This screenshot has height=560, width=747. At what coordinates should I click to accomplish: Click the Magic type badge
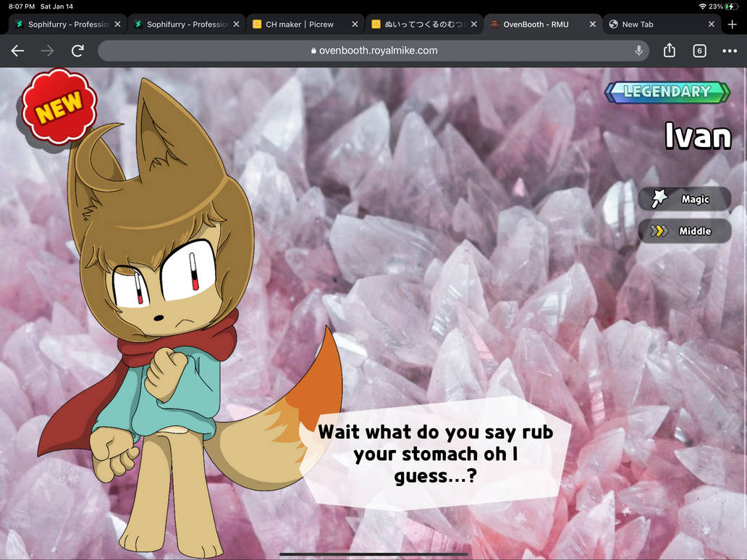tap(685, 198)
